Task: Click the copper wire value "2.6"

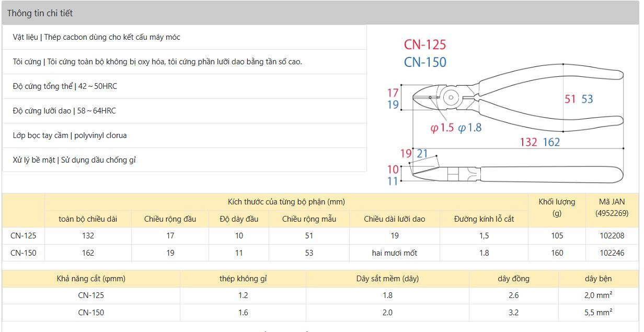Action: [x=513, y=295]
